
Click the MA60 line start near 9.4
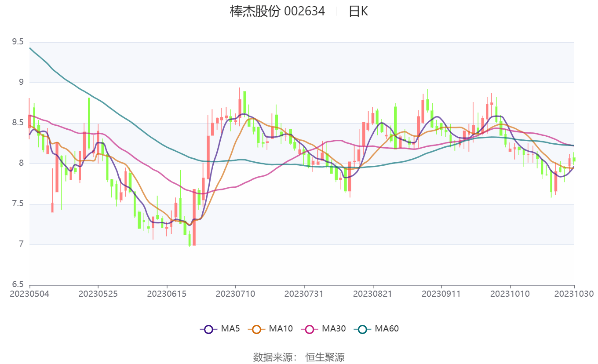30,48
